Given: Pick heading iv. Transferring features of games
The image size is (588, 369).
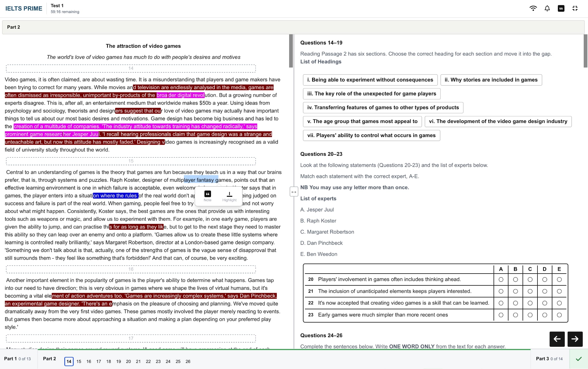Looking at the screenshot, I should pyautogui.click(x=383, y=107).
